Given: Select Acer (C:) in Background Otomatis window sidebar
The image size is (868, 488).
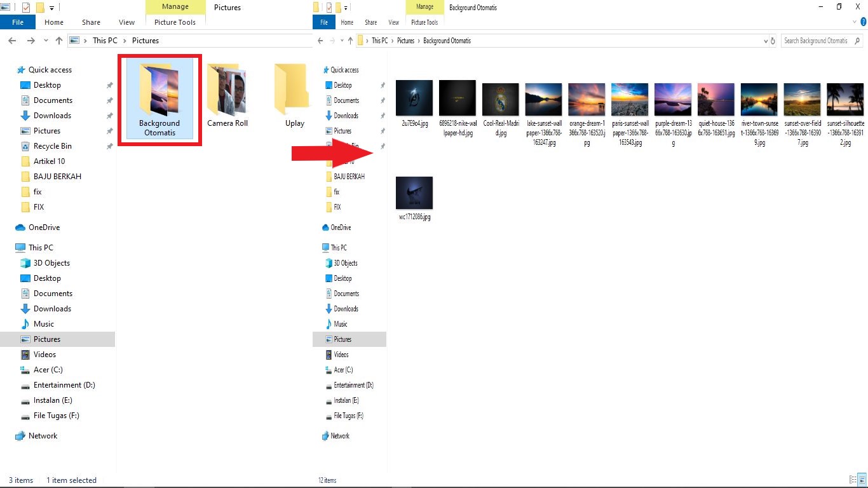Looking at the screenshot, I should coord(343,370).
